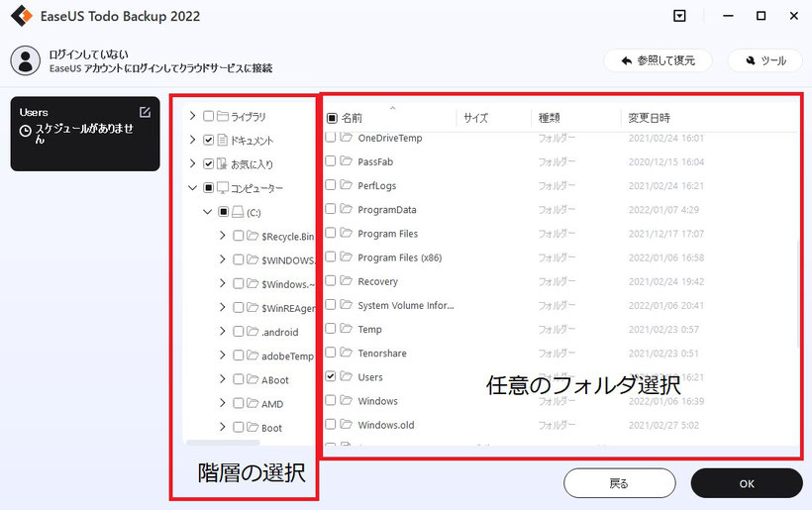Expand the .android folder node
The height and width of the screenshot is (510, 812).
(x=223, y=331)
